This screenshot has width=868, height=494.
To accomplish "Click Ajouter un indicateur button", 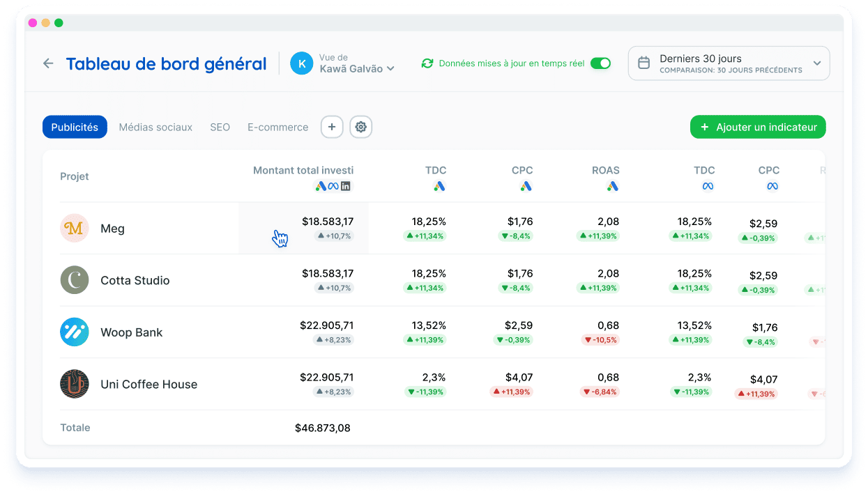I will tap(758, 127).
